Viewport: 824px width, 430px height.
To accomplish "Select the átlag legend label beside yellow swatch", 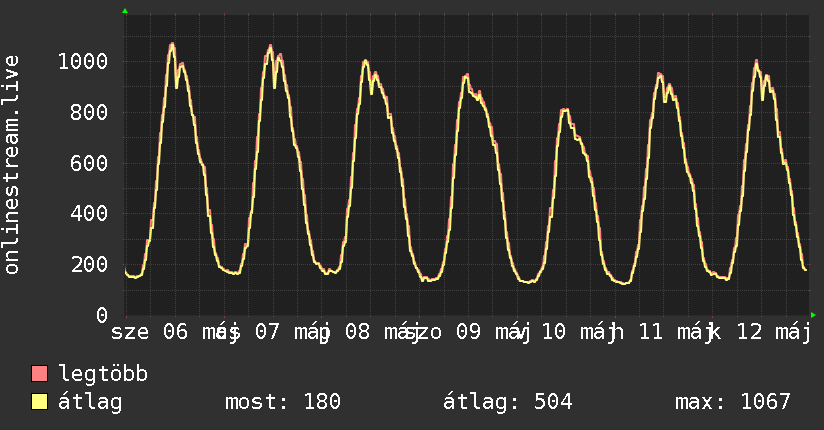I will (90, 402).
